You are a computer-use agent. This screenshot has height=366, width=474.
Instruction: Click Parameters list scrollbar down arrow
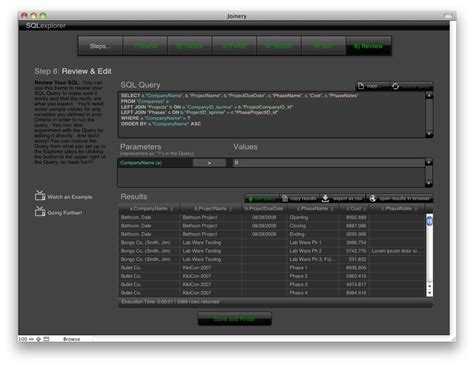click(429, 183)
